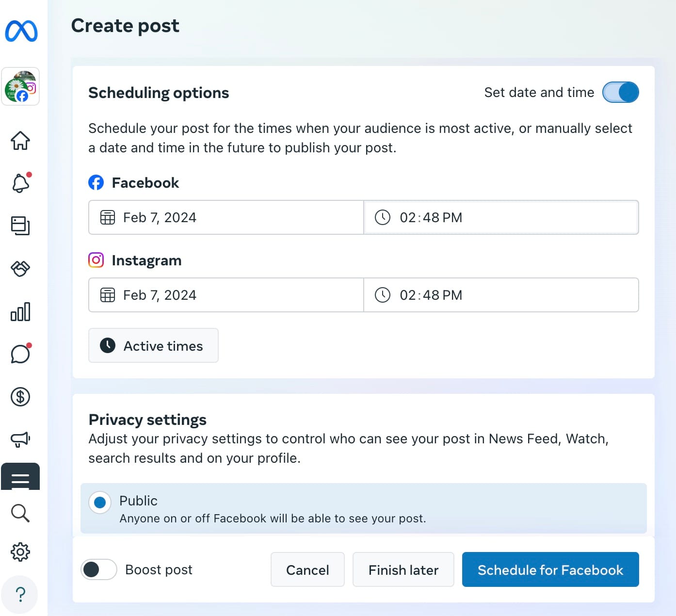Image resolution: width=676 pixels, height=616 pixels.
Task: Open the partnerships handshake icon
Action: click(20, 269)
